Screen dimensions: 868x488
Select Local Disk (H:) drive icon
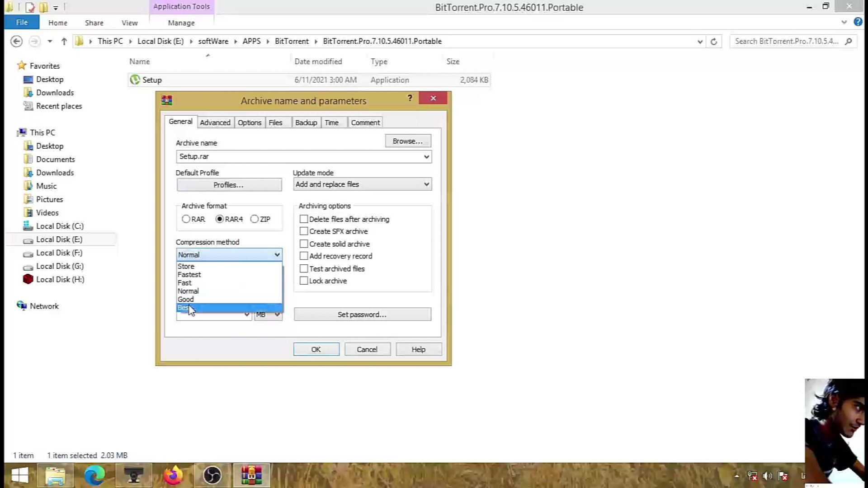point(28,279)
